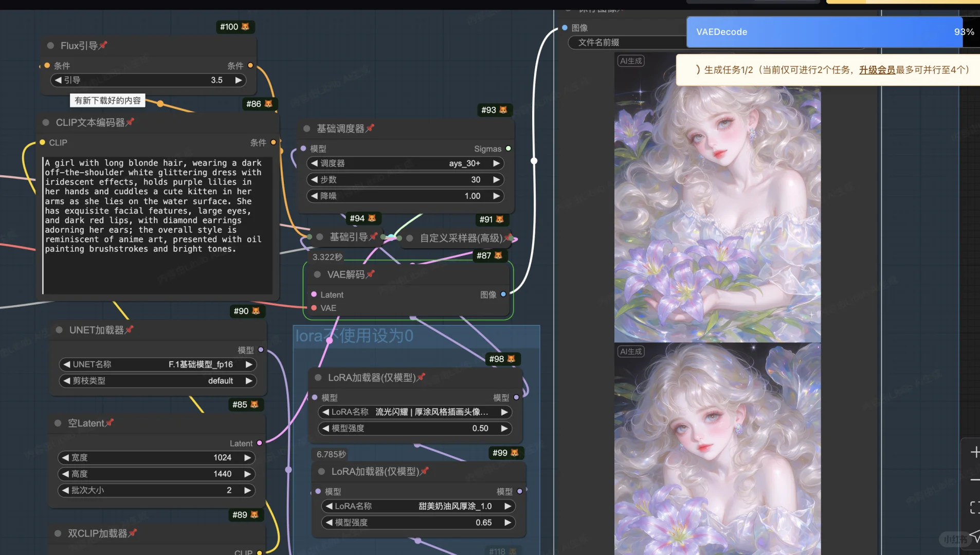This screenshot has width=980, height=555.
Task: Click the 有新下载好的内容 notice
Action: 107,101
